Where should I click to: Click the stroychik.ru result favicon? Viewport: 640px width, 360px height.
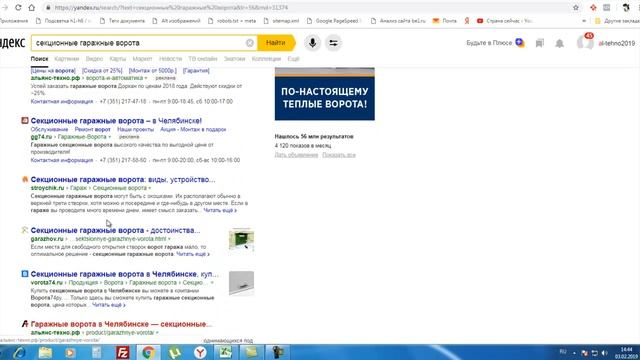pyautogui.click(x=25, y=179)
